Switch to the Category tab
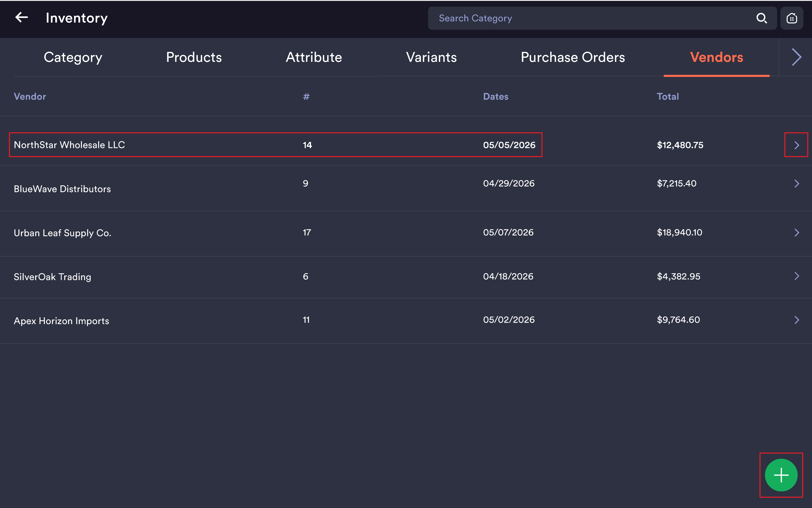 point(73,57)
